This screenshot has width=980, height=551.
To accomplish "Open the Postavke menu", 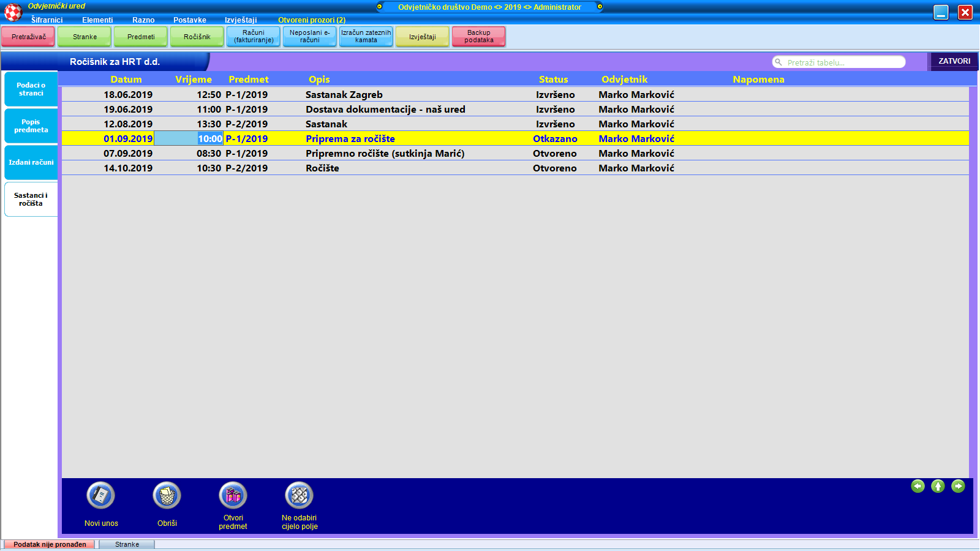I will [x=189, y=20].
